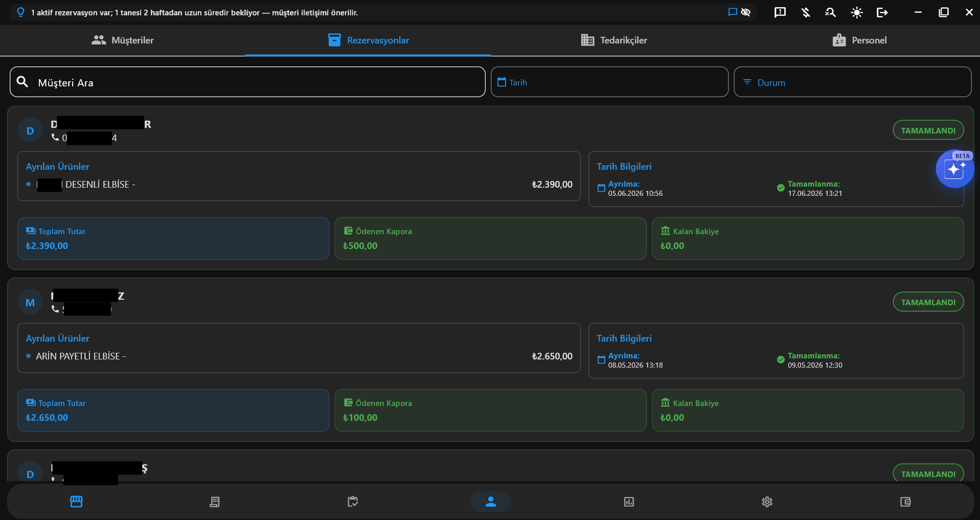Click the ₺2.390,00 Toplam Tutar box
The height and width of the screenshot is (520, 980).
click(173, 238)
